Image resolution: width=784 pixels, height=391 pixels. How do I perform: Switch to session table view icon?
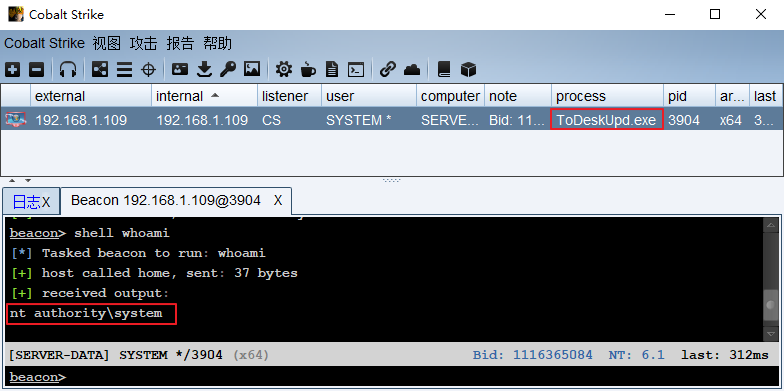[124, 70]
